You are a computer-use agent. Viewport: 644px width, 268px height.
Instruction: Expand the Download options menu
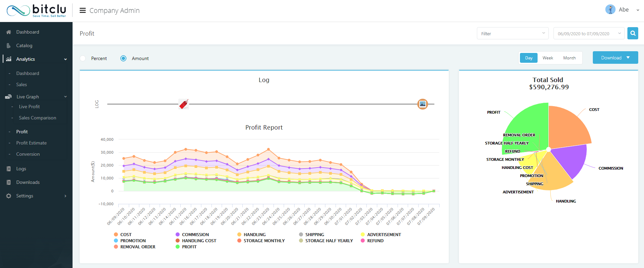[615, 58]
